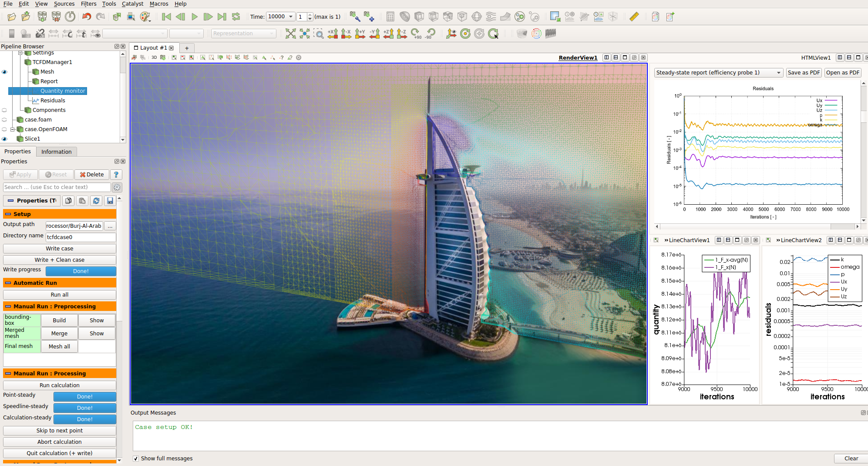Screen dimensions: 868x466
Task: Open the color palette icon
Action: click(x=145, y=17)
